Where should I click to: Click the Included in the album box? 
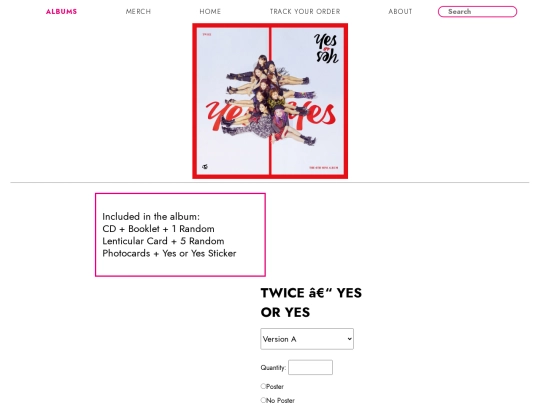coord(180,235)
